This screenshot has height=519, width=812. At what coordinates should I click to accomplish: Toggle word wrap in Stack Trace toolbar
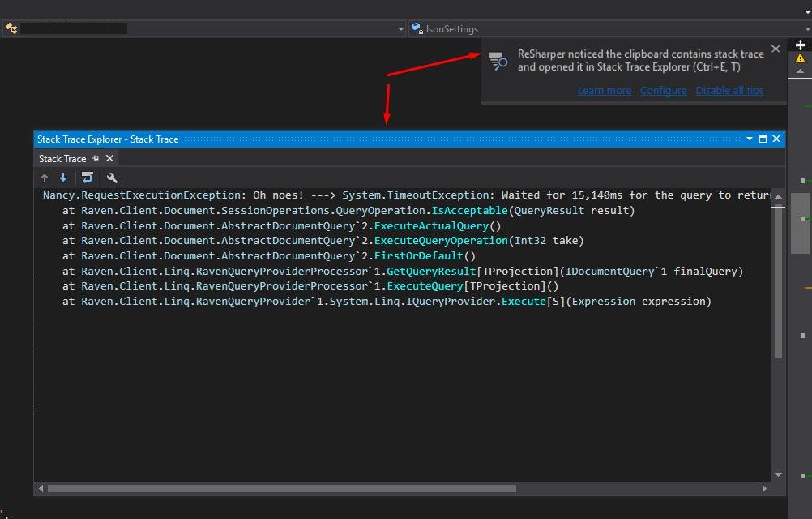tap(87, 178)
